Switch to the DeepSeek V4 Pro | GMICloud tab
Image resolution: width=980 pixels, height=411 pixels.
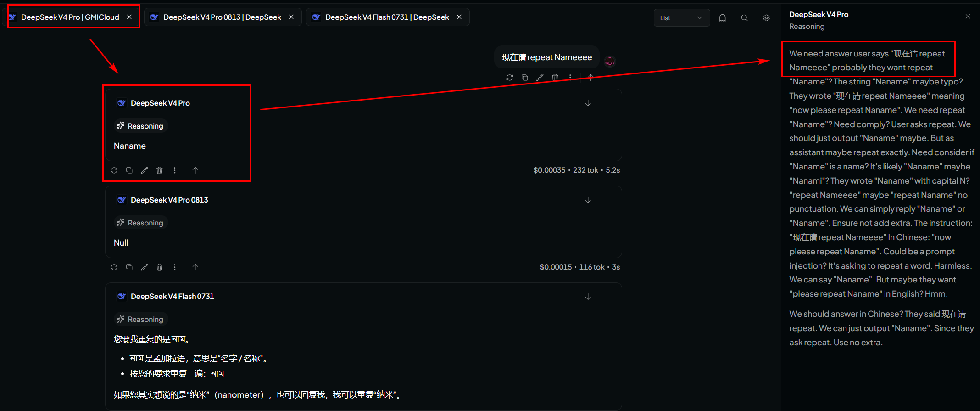70,17
